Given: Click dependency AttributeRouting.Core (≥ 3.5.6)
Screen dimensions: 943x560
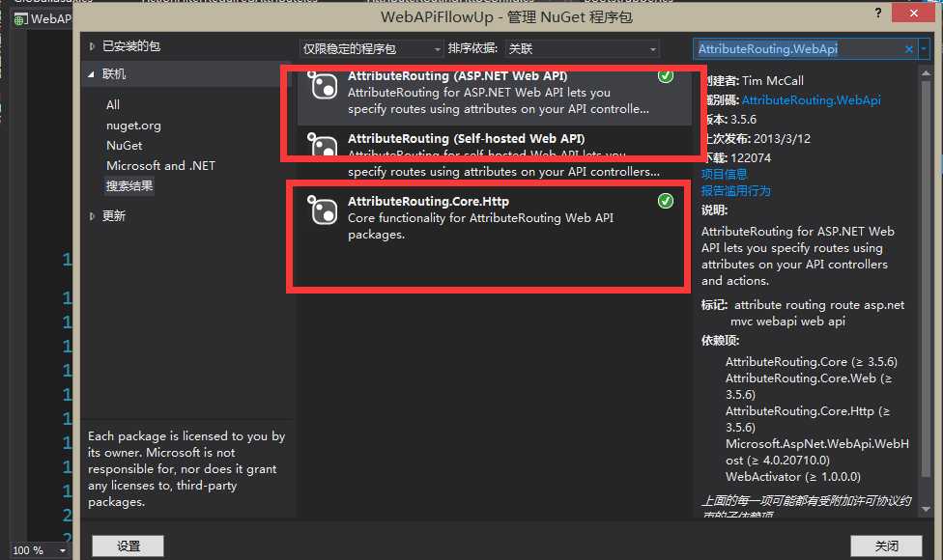Looking at the screenshot, I should click(x=812, y=362).
